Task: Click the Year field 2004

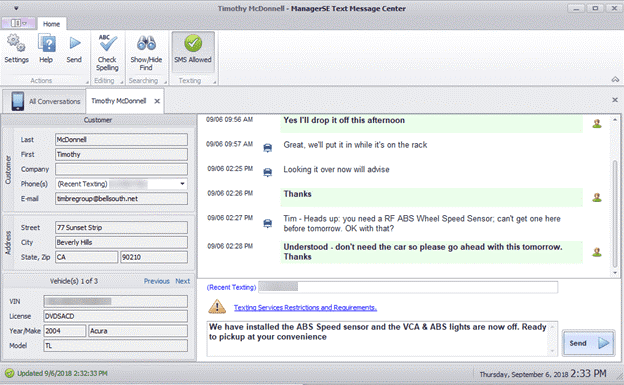Action: pyautogui.click(x=64, y=331)
